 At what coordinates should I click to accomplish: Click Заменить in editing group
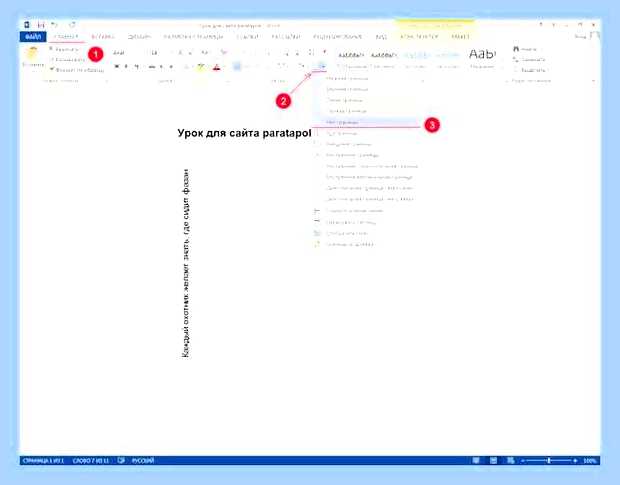point(529,59)
